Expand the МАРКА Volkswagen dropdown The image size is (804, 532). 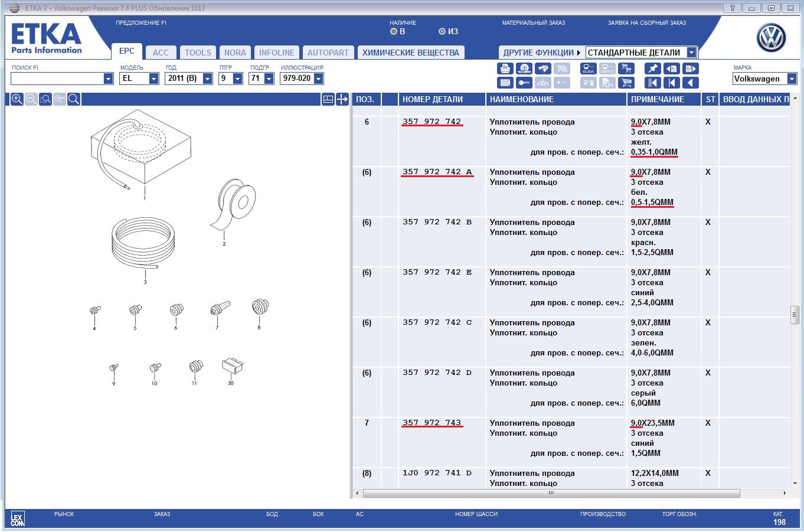coord(792,79)
